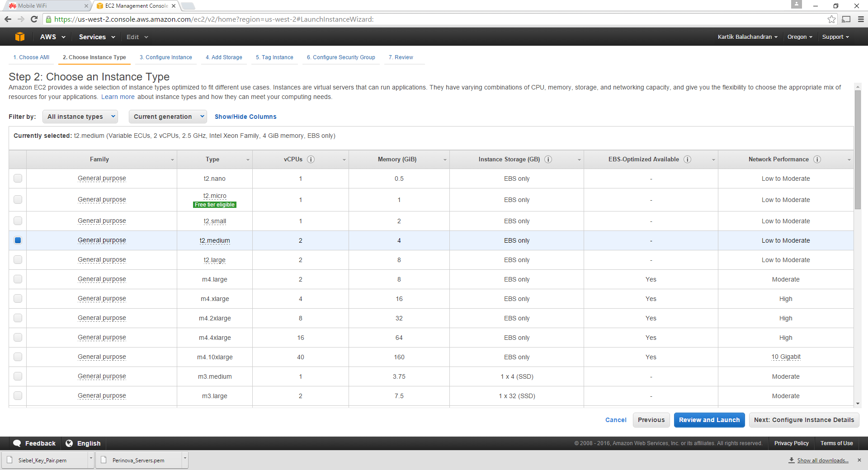Click the AWS orange cube logo
868x470 pixels.
pos(20,37)
